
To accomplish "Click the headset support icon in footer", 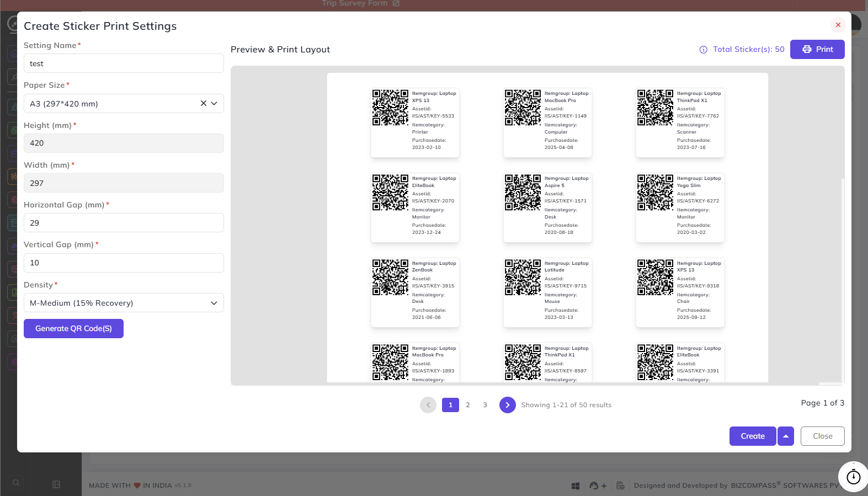I will pos(594,486).
